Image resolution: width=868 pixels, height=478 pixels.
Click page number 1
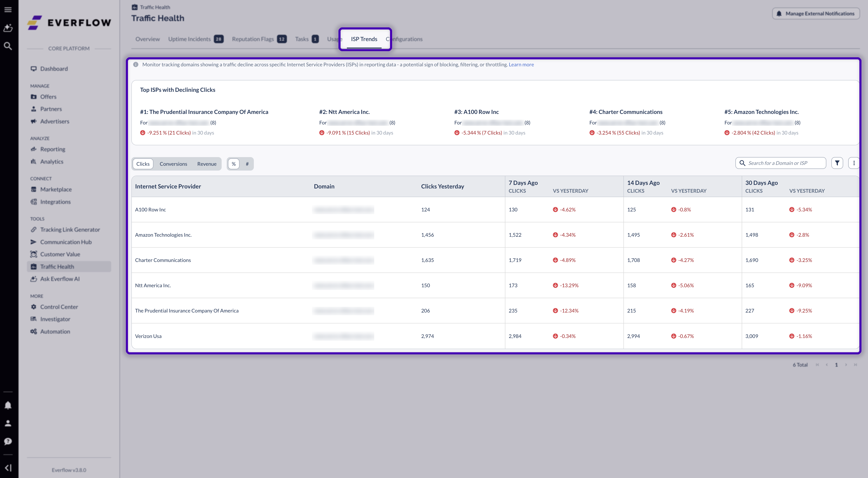pos(836,365)
